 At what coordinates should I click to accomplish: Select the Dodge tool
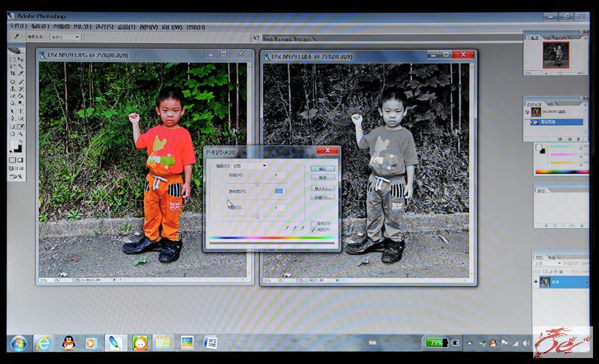[x=20, y=103]
